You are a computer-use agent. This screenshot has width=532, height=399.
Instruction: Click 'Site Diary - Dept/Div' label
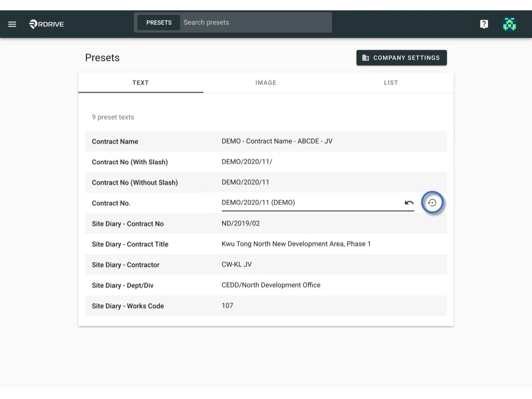(123, 286)
